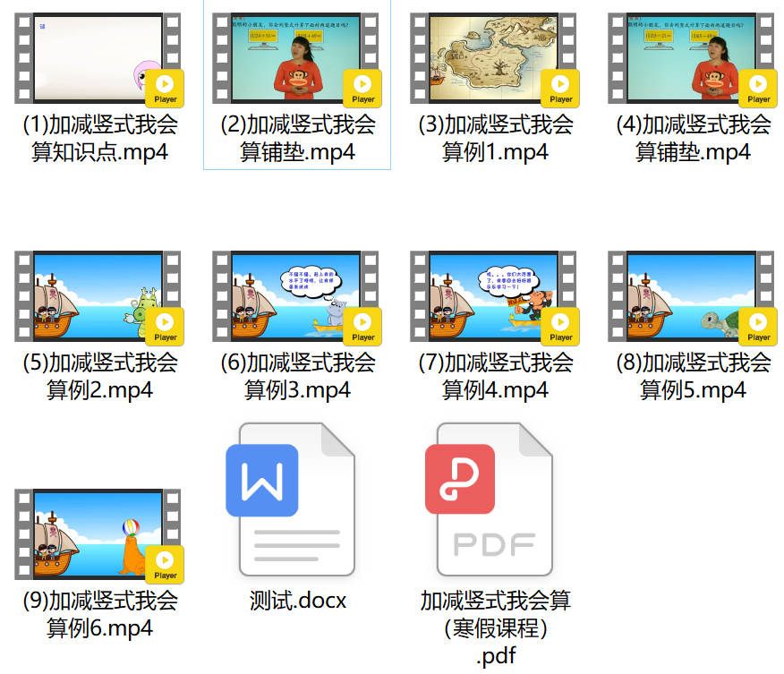
Task: Select video (6) thumbnail with hippo in boat
Action: click(x=286, y=296)
